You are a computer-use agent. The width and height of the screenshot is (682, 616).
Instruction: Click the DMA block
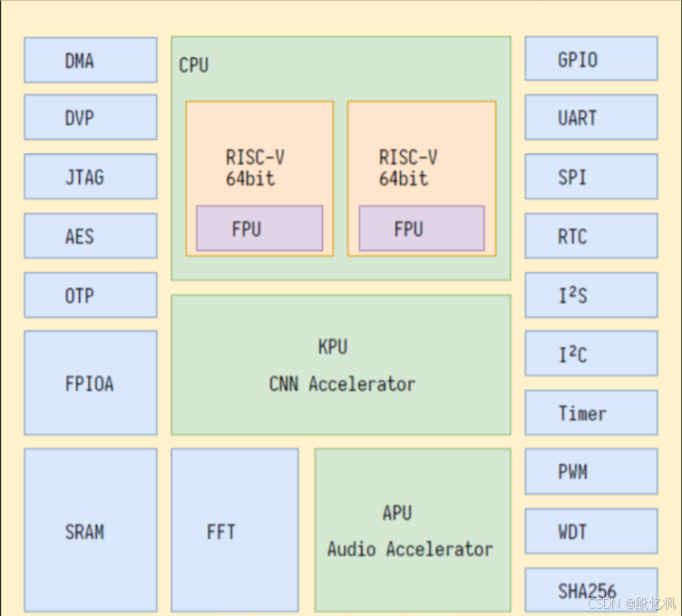click(91, 60)
